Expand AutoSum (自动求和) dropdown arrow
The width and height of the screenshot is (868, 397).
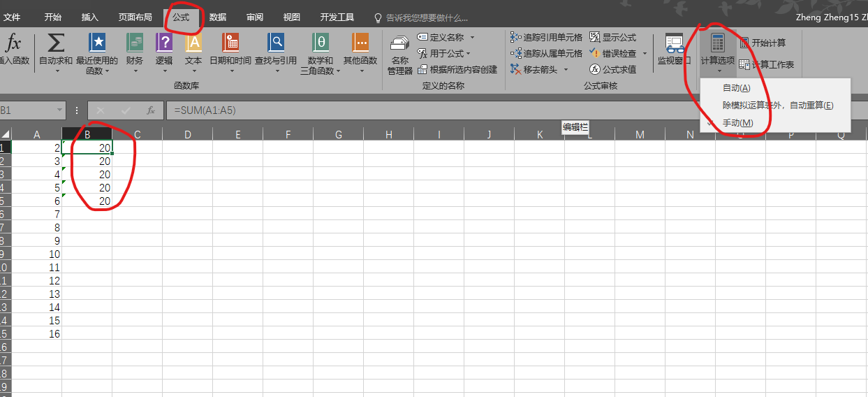(56, 71)
